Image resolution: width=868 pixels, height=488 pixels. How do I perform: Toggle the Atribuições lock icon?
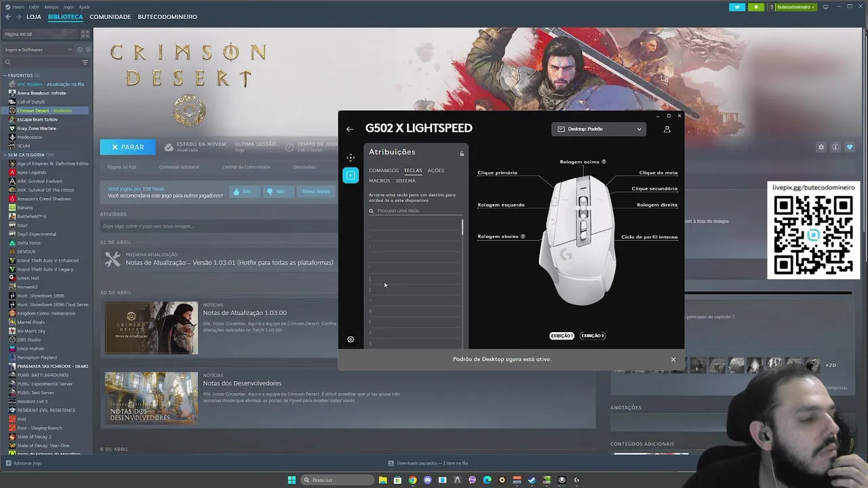462,153
